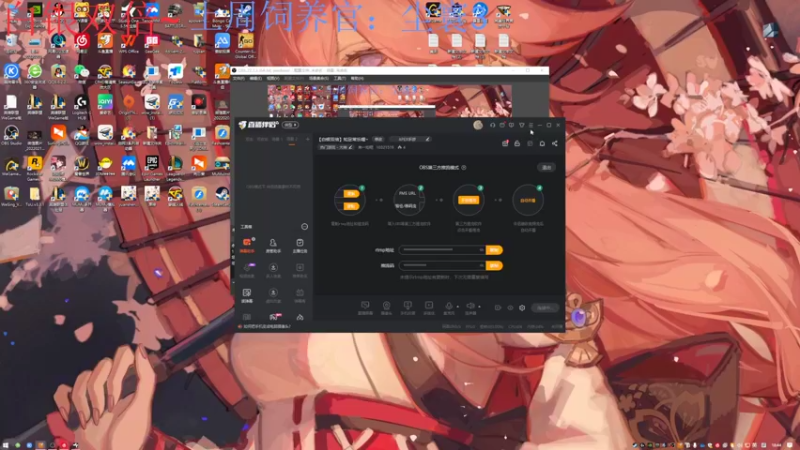Click the rtmp address field
This screenshot has height=450, width=800.
[442, 250]
